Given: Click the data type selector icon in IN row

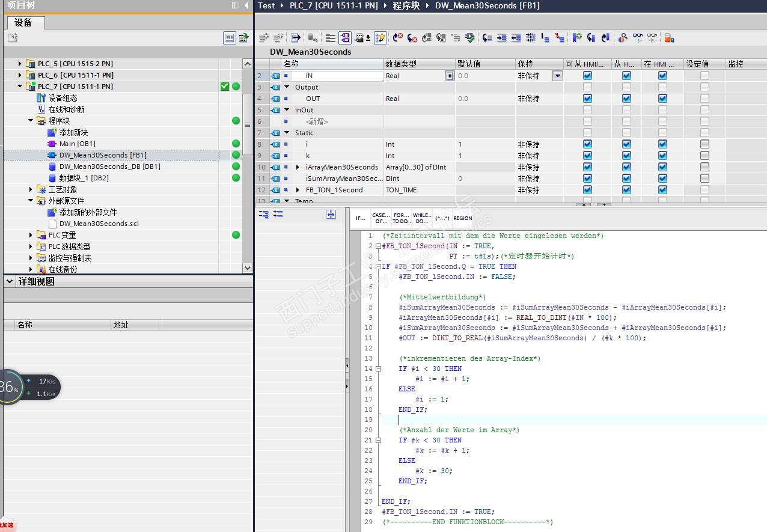Looking at the screenshot, I should (x=449, y=76).
